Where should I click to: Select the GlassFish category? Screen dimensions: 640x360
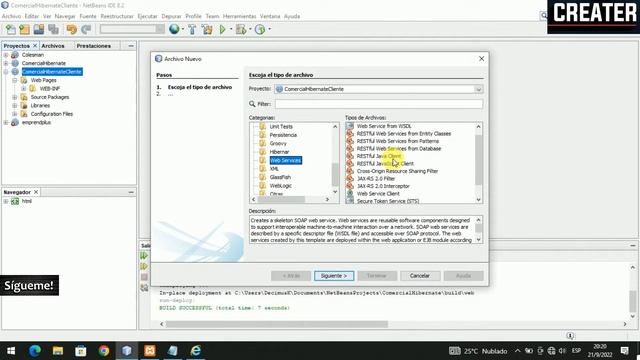coord(280,177)
